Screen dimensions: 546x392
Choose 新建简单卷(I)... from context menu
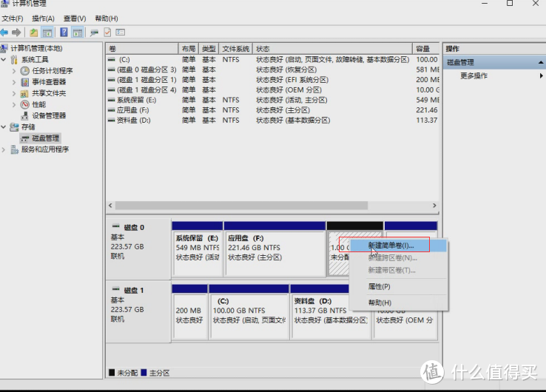[x=391, y=245]
